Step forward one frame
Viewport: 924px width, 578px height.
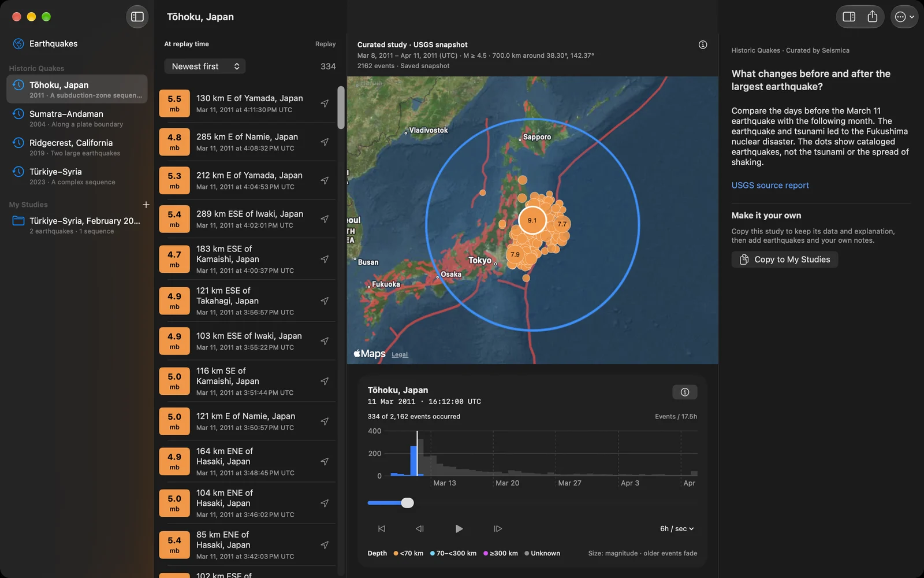[498, 529]
